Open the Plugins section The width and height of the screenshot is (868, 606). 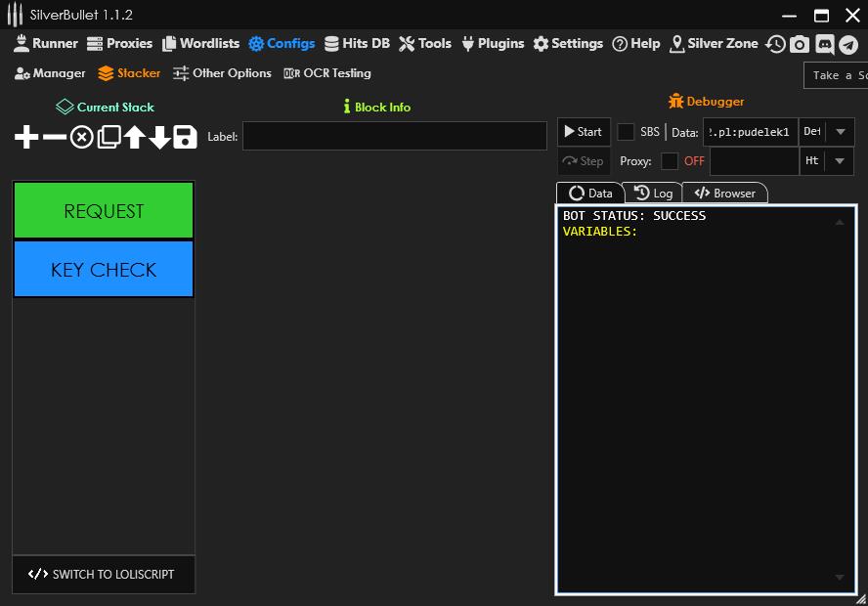(x=493, y=43)
